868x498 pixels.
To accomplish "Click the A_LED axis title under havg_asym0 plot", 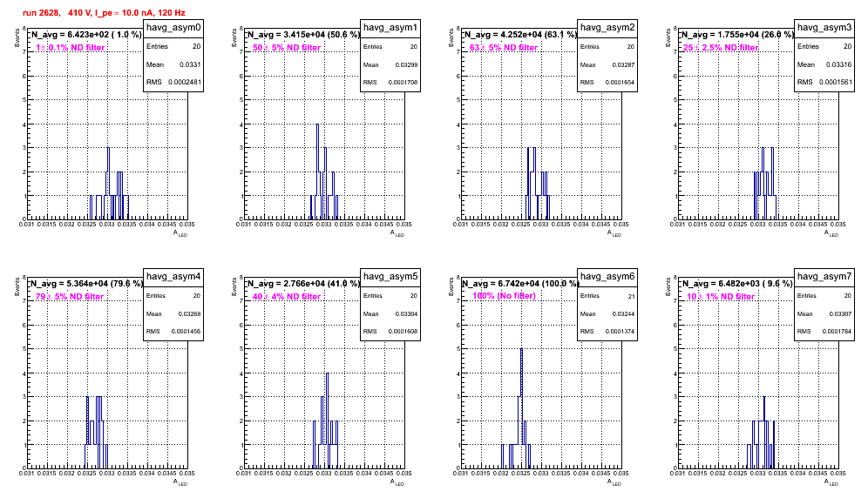I will (180, 233).
